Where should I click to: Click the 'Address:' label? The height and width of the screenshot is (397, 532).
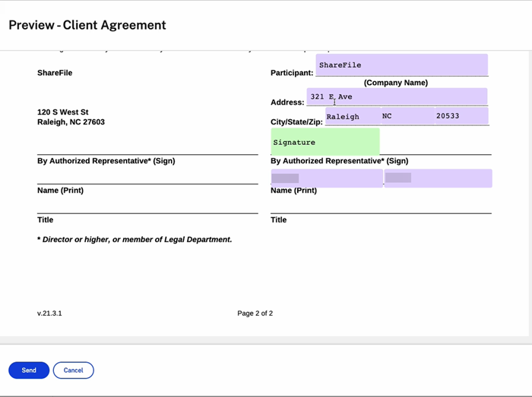click(287, 102)
